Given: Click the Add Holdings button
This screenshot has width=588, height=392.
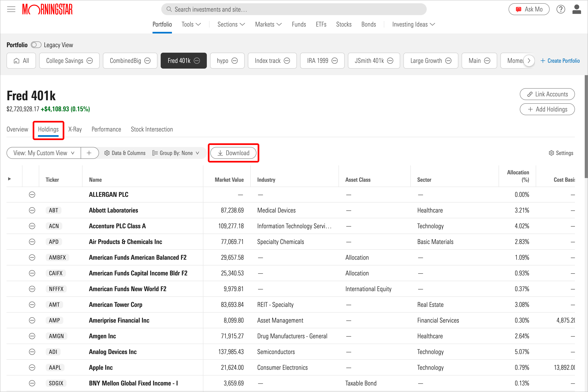Looking at the screenshot, I should (548, 109).
